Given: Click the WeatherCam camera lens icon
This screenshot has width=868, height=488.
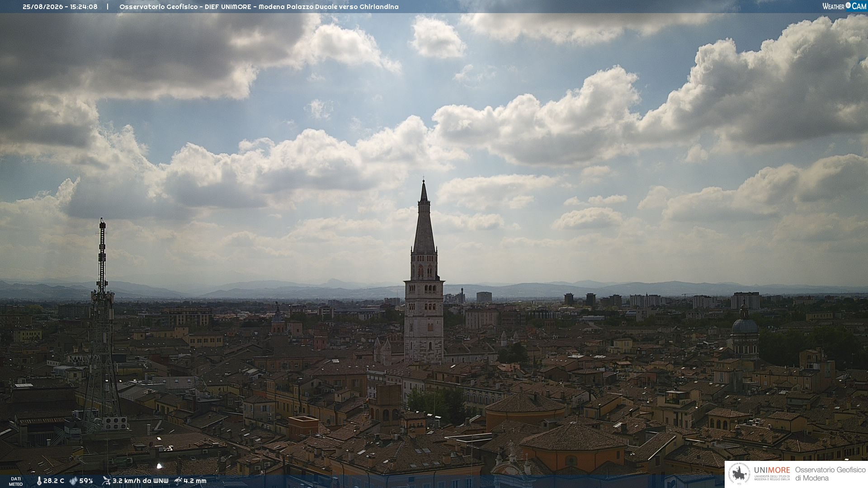Looking at the screenshot, I should click(848, 5).
